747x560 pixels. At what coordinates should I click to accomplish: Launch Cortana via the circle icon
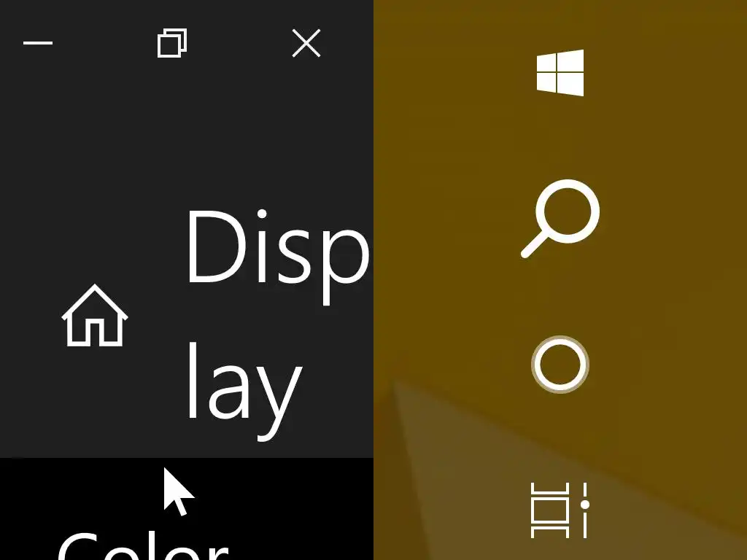[560, 365]
